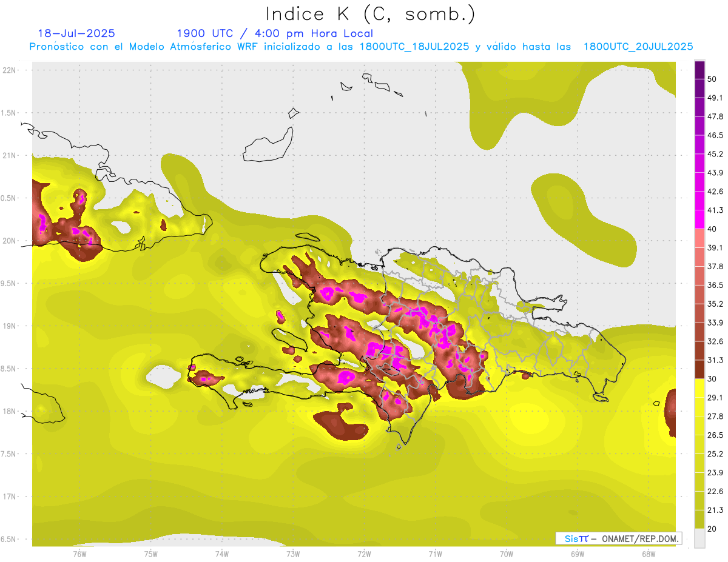This screenshot has height=562, width=728.
Task: Click the "73W" longitude label
Action: point(292,554)
